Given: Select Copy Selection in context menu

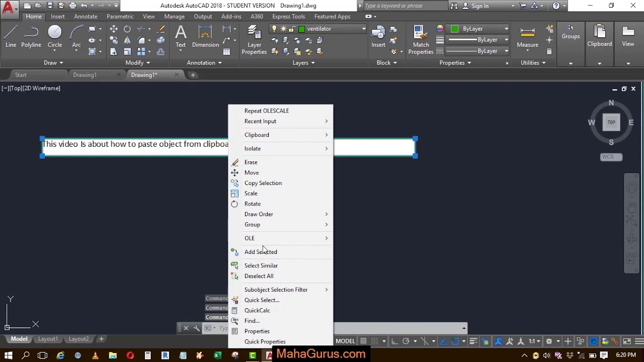Looking at the screenshot, I should [281, 183].
